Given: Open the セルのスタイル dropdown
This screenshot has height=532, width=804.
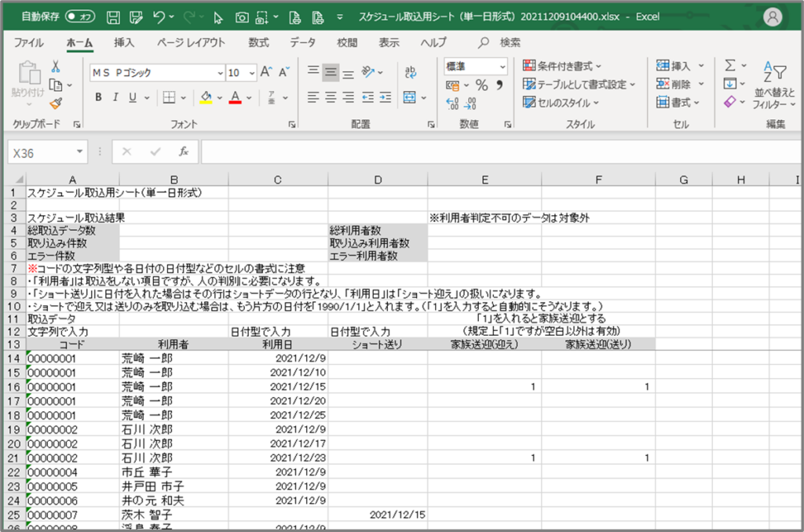Looking at the screenshot, I should point(561,103).
